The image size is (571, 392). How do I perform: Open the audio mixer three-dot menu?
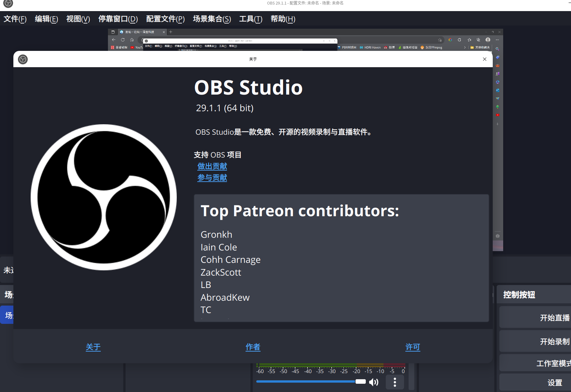point(395,382)
